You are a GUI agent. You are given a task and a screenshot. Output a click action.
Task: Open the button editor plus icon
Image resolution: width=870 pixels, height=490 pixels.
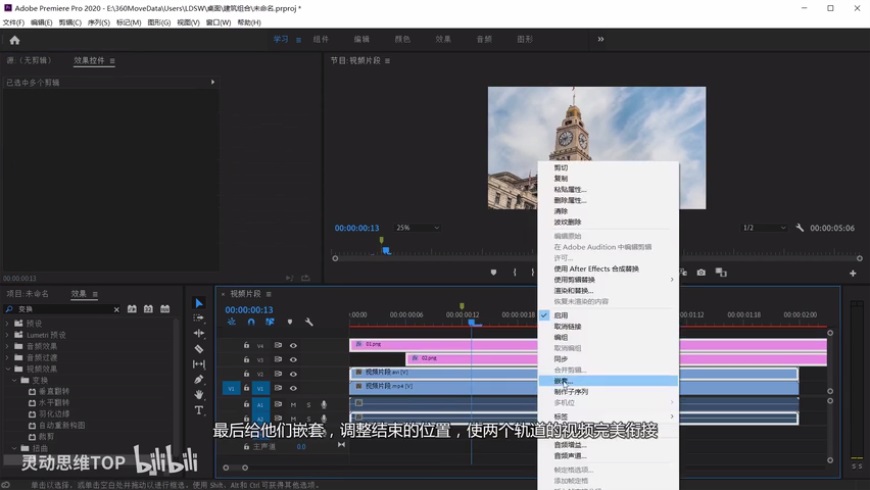click(853, 273)
